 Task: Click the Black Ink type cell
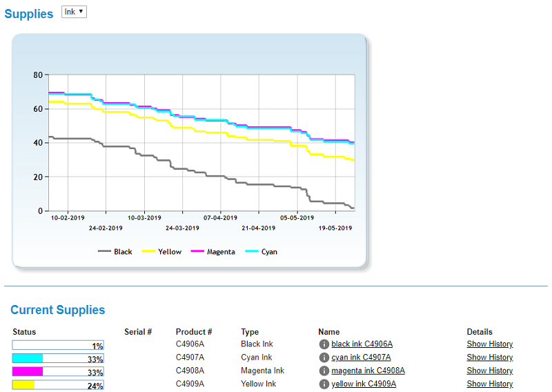point(257,344)
